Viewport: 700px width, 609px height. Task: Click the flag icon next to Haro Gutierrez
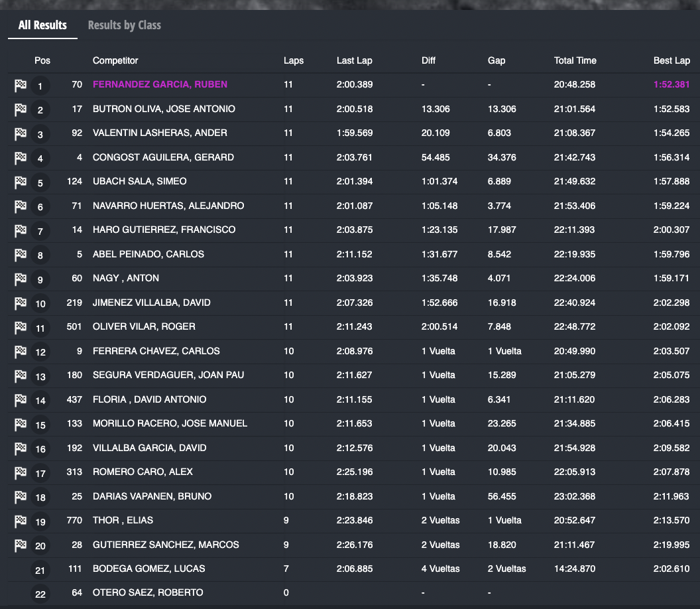(21, 230)
